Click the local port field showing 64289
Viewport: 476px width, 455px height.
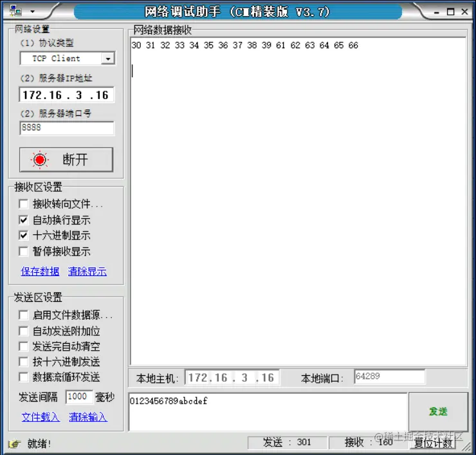[389, 377]
